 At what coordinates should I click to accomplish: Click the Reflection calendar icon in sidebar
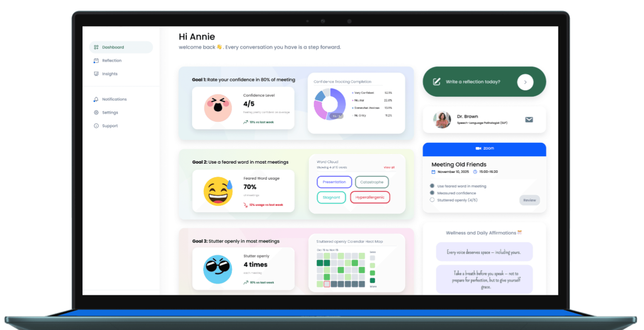click(x=96, y=61)
